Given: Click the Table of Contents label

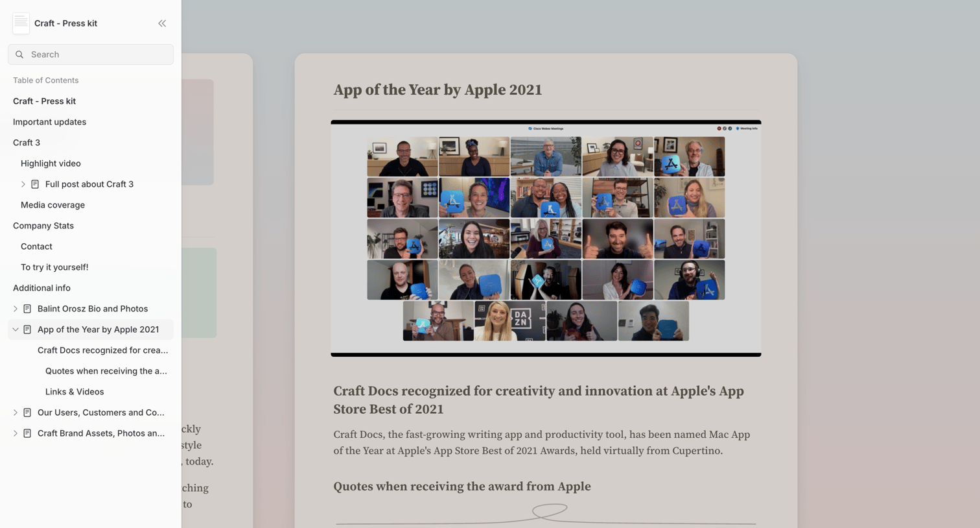Looking at the screenshot, I should [x=45, y=80].
